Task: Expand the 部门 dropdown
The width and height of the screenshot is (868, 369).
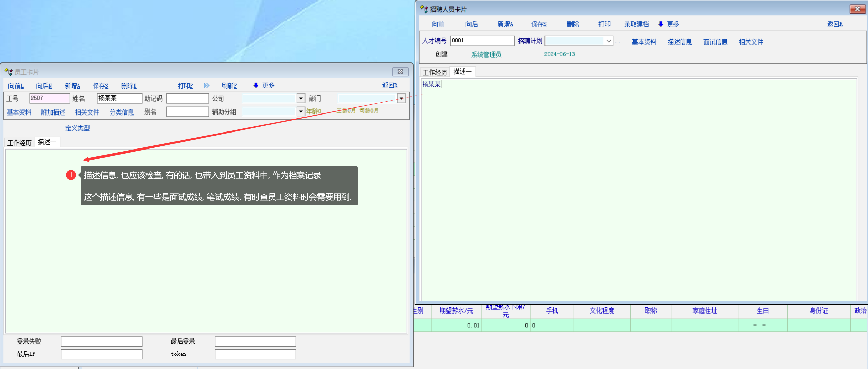Action: point(401,99)
